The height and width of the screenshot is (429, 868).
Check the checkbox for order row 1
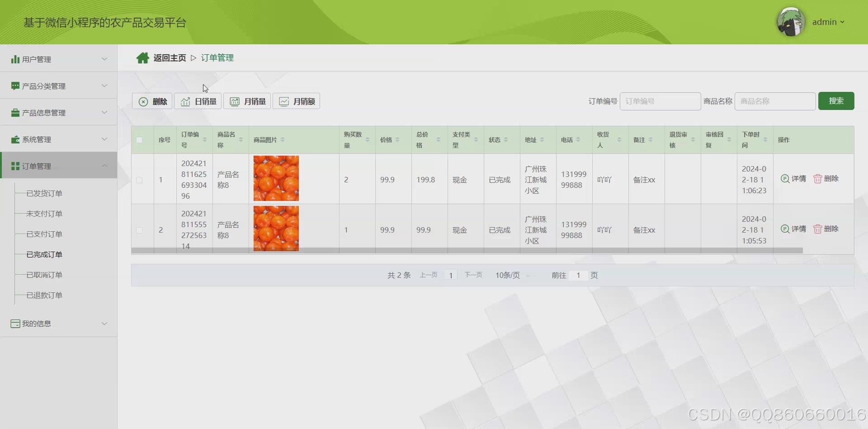(x=139, y=180)
